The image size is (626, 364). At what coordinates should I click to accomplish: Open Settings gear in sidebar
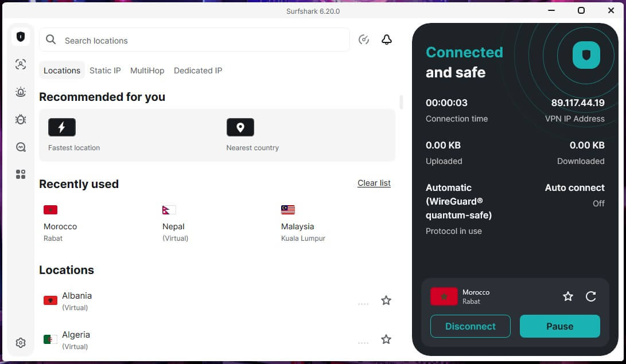click(x=21, y=342)
